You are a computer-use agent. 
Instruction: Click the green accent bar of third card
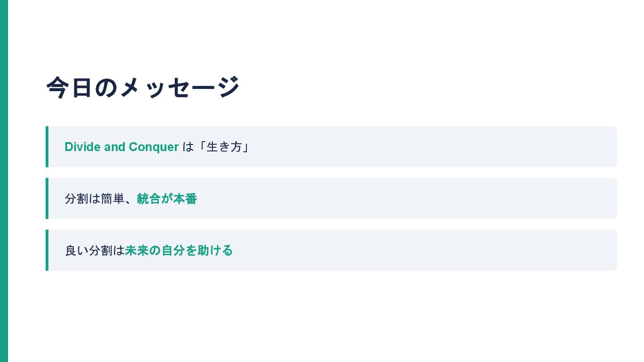[47, 250]
